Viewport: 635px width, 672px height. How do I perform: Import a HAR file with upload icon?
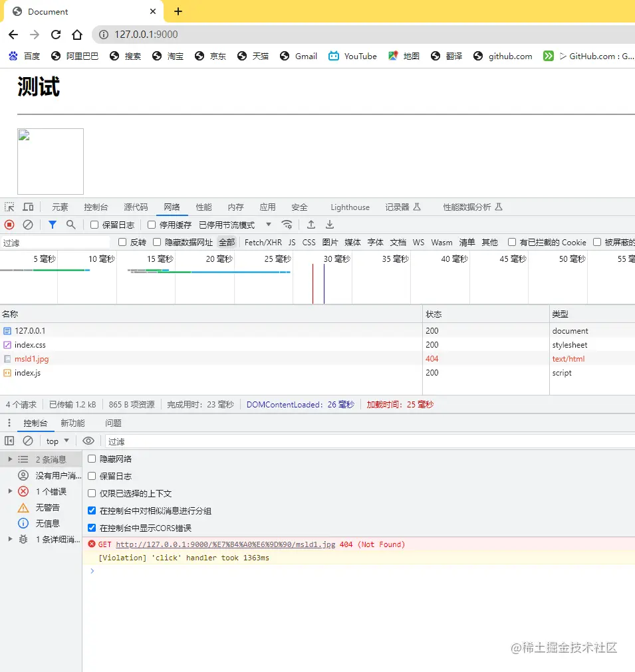tap(311, 225)
